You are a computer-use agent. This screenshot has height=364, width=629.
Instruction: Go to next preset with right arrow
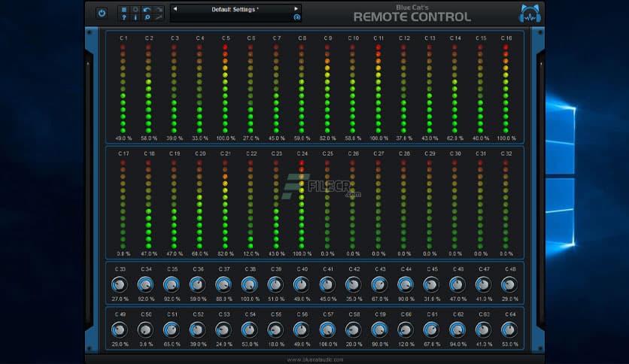coord(296,9)
